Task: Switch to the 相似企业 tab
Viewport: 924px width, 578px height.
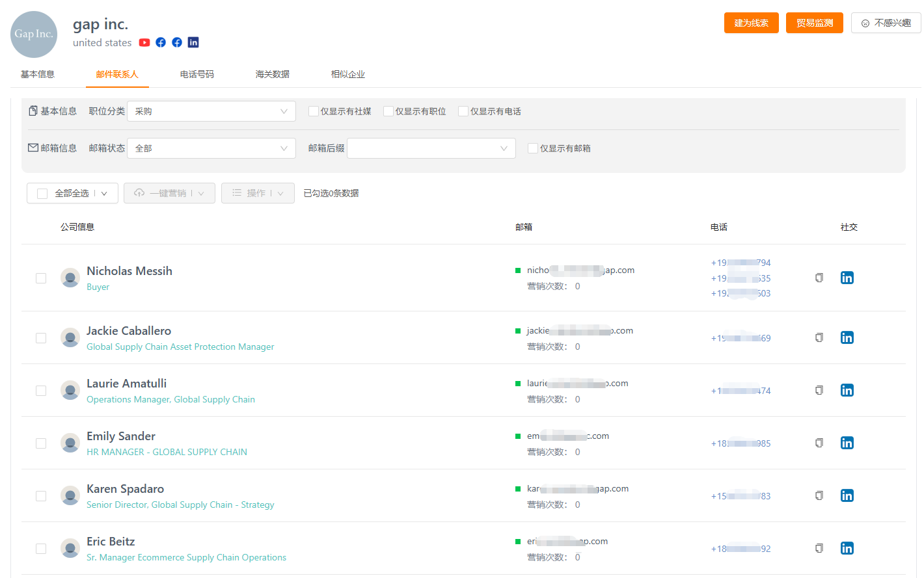Action: 348,74
